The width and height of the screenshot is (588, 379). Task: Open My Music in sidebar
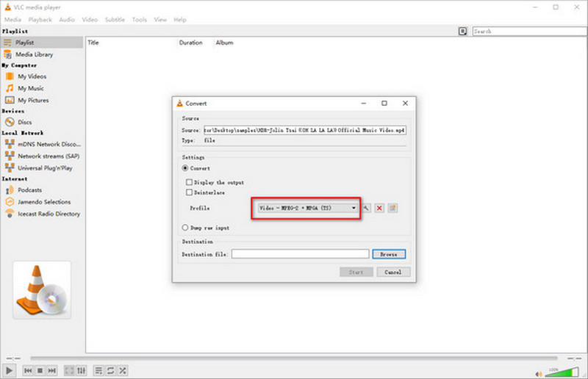pyautogui.click(x=42, y=88)
